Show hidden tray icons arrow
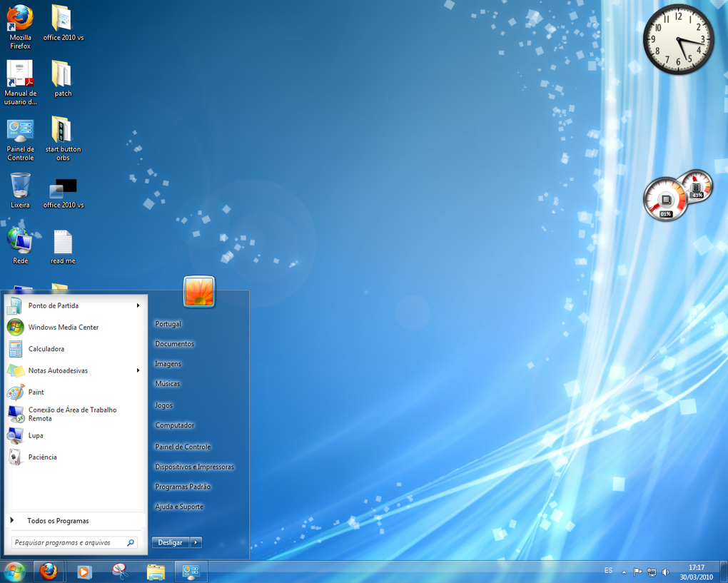 [x=624, y=572]
